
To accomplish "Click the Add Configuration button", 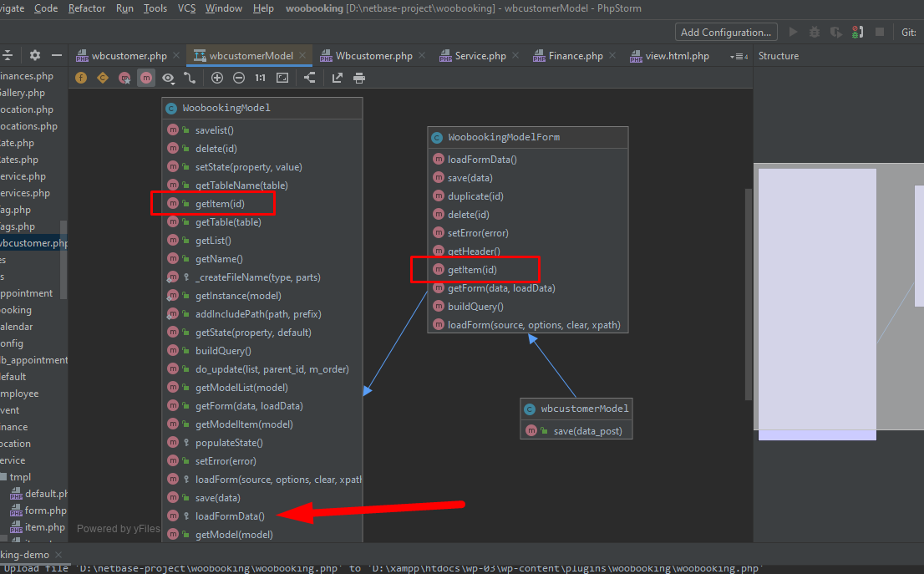I will (x=725, y=32).
